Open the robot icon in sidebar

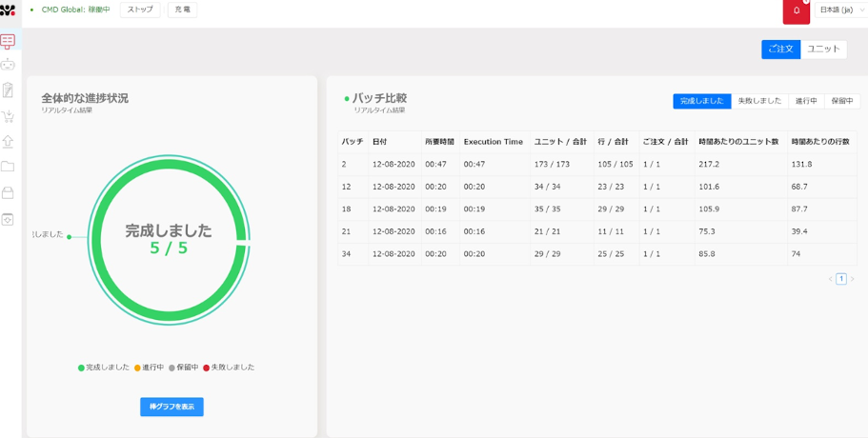tap(8, 65)
